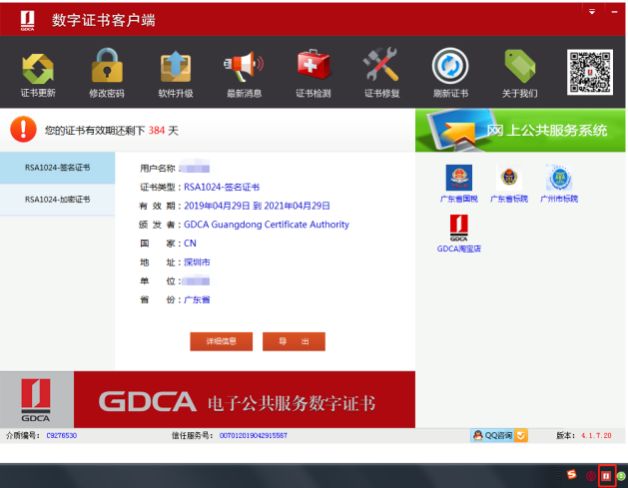This screenshot has height=488, width=628.
Task: Click the 详细信息 button
Action: [x=221, y=342]
